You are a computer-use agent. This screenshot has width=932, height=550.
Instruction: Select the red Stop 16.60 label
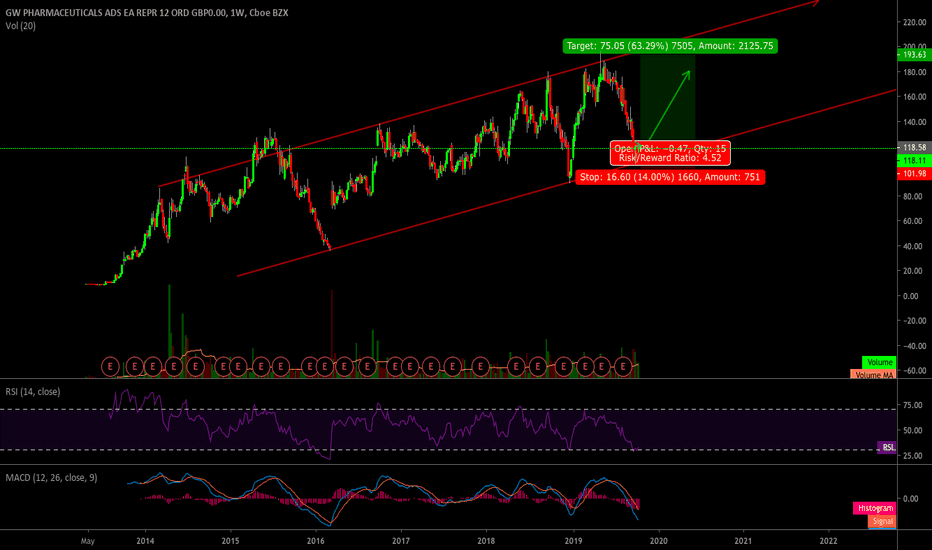[x=670, y=177]
